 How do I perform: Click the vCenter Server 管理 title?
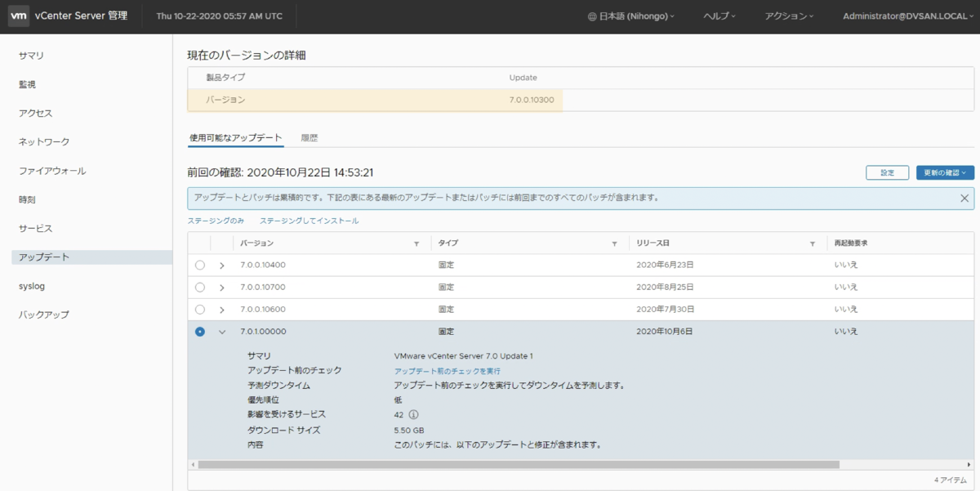[x=81, y=16]
